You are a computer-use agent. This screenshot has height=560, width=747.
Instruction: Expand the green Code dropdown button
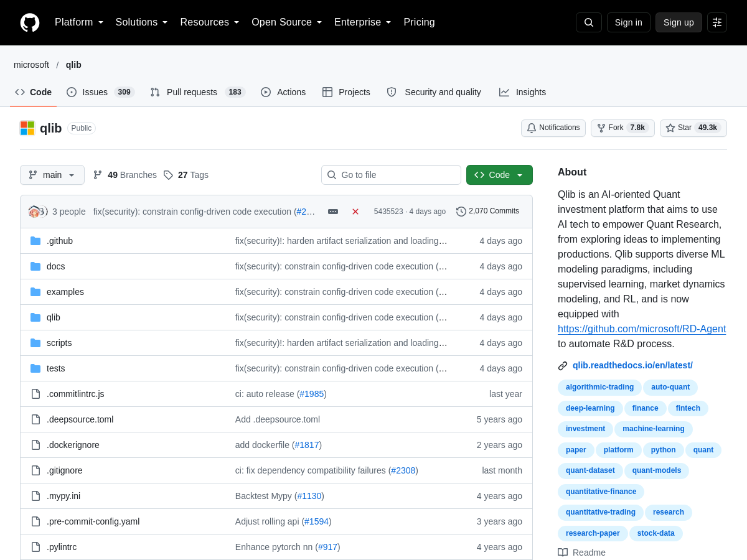[x=499, y=175]
